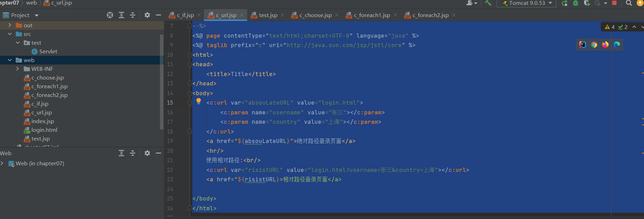Image resolution: width=644 pixels, height=219 pixels.
Task: Select c_foreach1.jsp in project tree
Action: pyautogui.click(x=50, y=86)
